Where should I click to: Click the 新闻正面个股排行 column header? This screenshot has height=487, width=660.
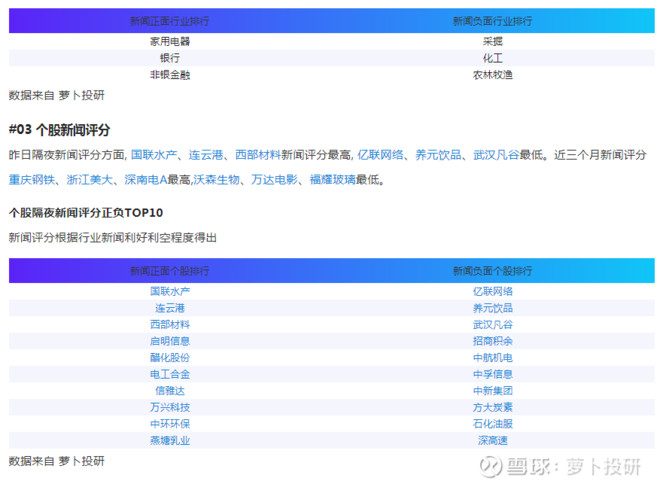click(170, 271)
